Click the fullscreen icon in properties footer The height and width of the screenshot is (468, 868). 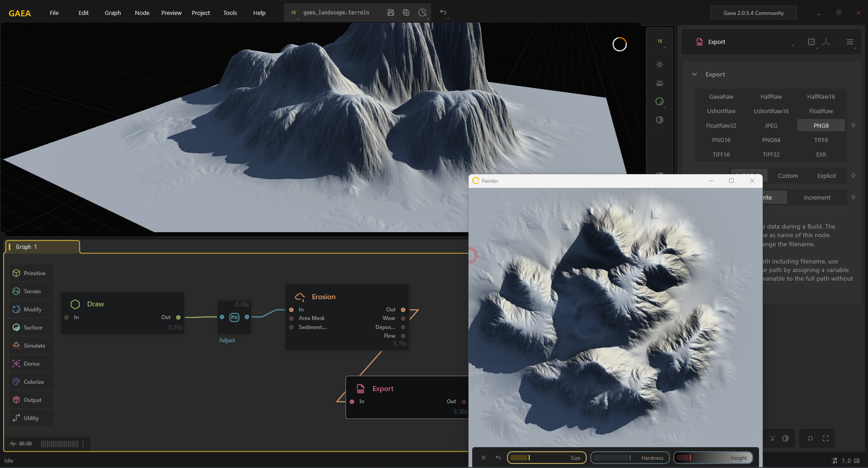click(825, 438)
